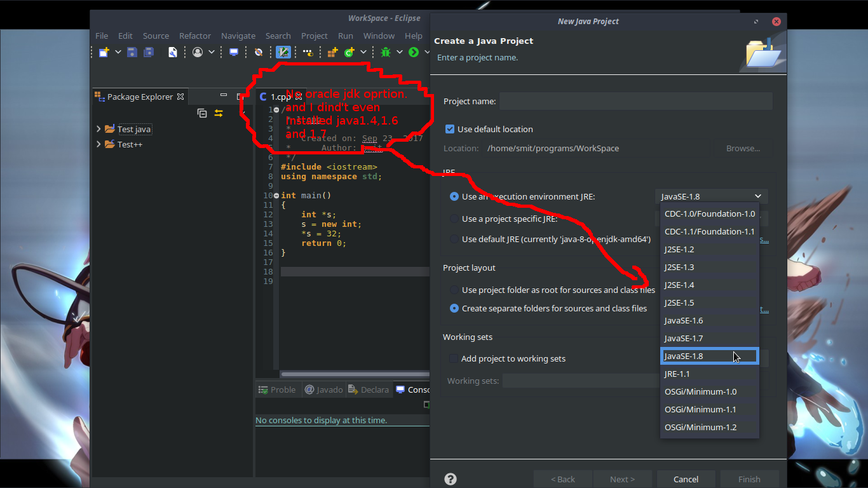Select Use an execution environment JRE radio

tap(454, 196)
